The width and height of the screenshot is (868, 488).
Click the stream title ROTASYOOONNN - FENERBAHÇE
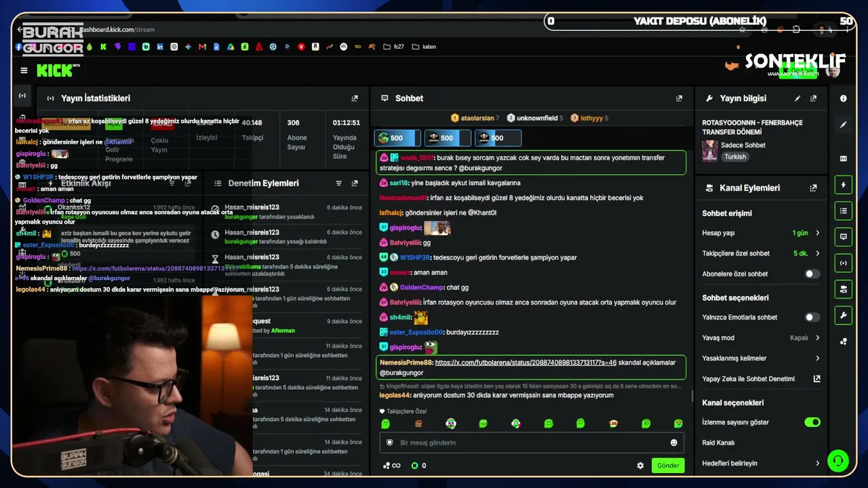pos(752,127)
